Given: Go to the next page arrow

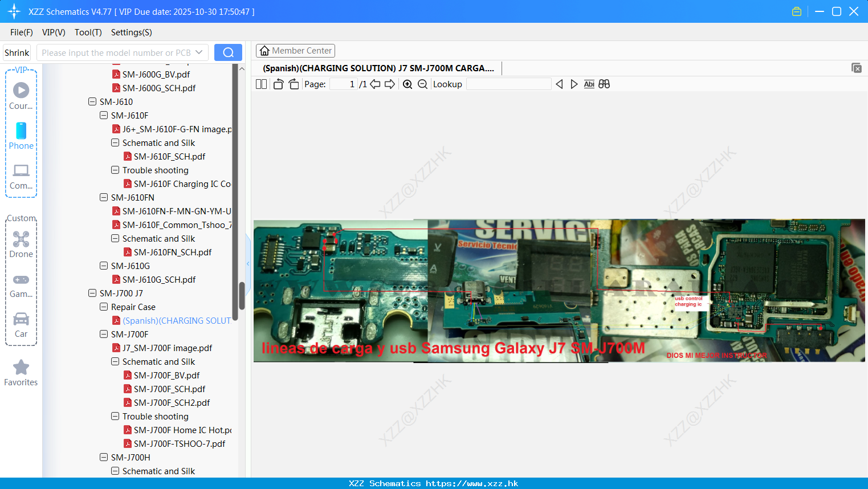Looking at the screenshot, I should click(390, 84).
